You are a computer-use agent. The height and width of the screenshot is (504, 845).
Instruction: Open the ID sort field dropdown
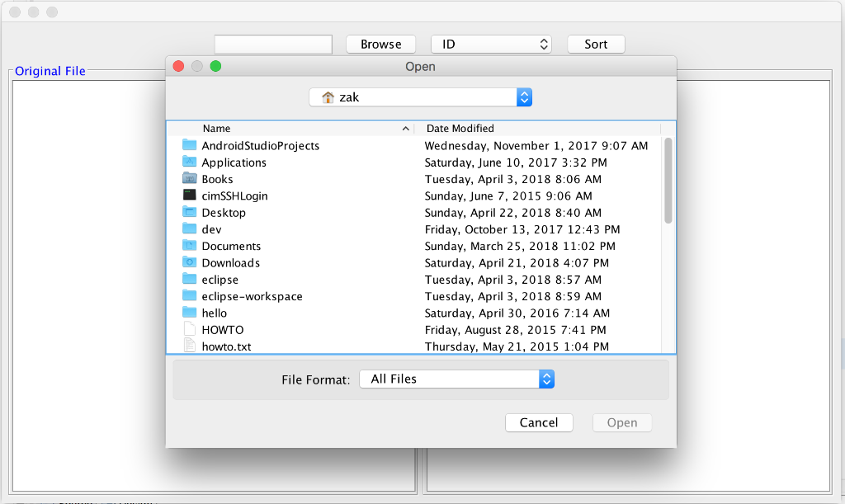[x=492, y=45]
